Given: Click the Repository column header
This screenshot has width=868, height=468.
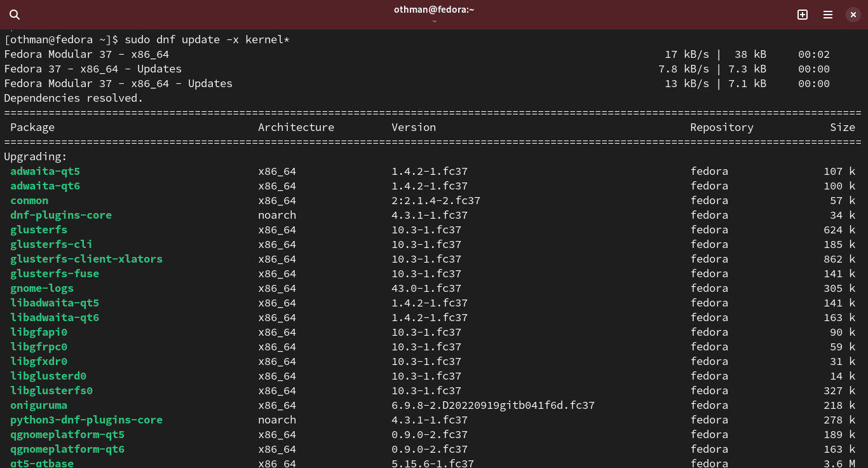Looking at the screenshot, I should point(721,127).
